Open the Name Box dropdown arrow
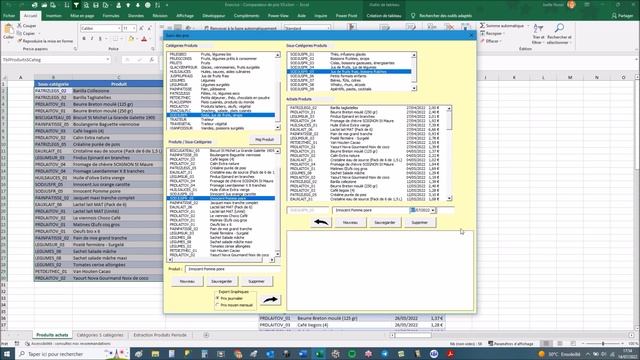The height and width of the screenshot is (360, 640). [x=108, y=60]
